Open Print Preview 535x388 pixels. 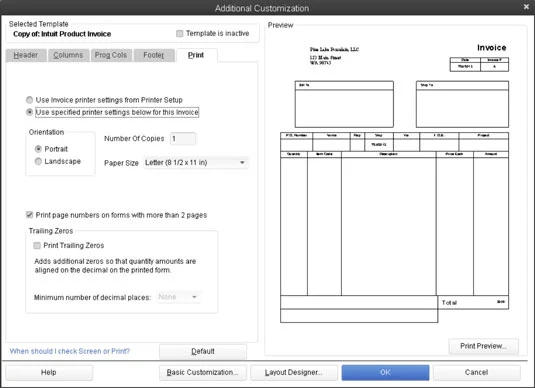pyautogui.click(x=483, y=346)
